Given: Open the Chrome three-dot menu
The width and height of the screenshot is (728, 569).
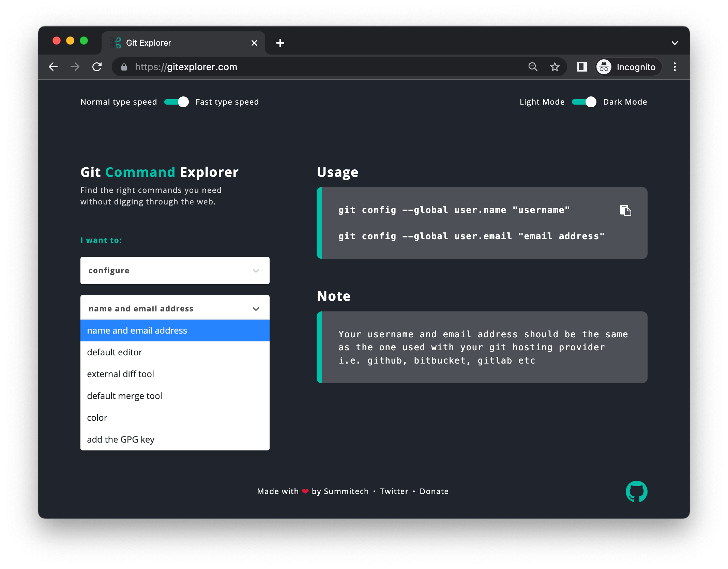Looking at the screenshot, I should pos(674,67).
